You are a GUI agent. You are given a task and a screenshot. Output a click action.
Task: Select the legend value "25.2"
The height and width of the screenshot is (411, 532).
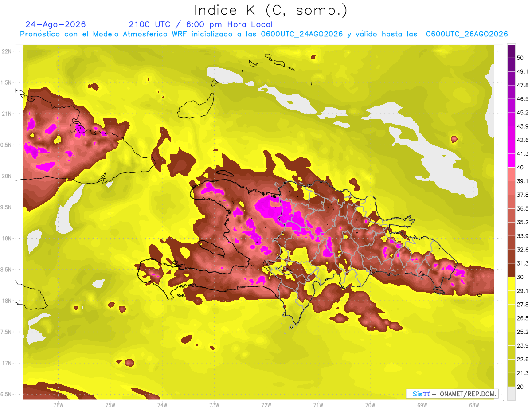pyautogui.click(x=522, y=332)
